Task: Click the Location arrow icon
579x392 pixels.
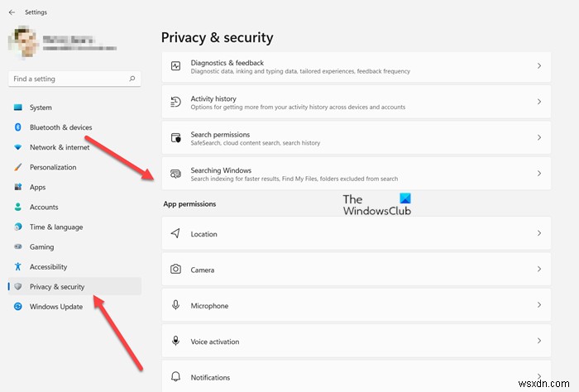Action: [x=175, y=234]
